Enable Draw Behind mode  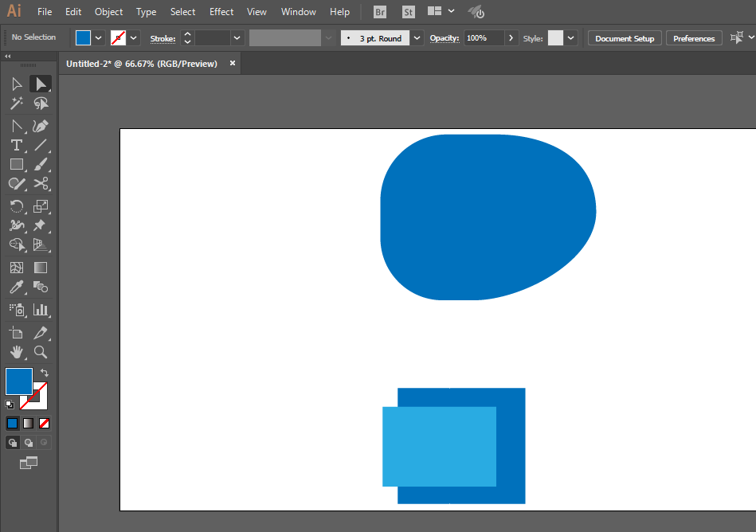(29, 442)
